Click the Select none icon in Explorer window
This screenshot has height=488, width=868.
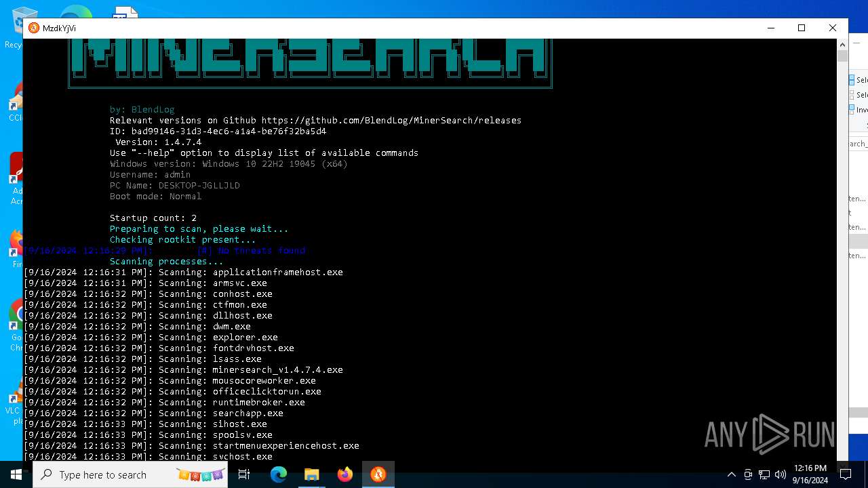[x=852, y=95]
